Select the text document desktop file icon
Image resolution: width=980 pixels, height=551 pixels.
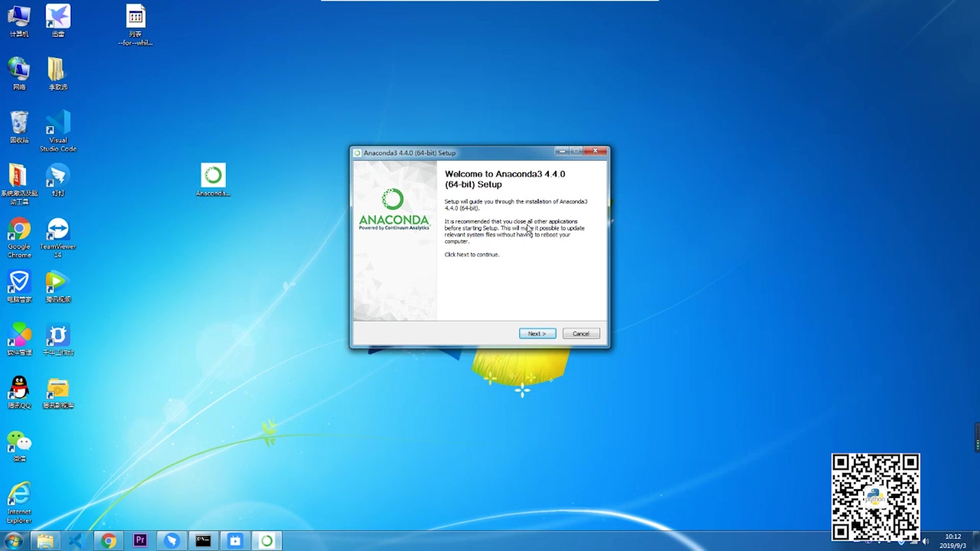tap(135, 17)
